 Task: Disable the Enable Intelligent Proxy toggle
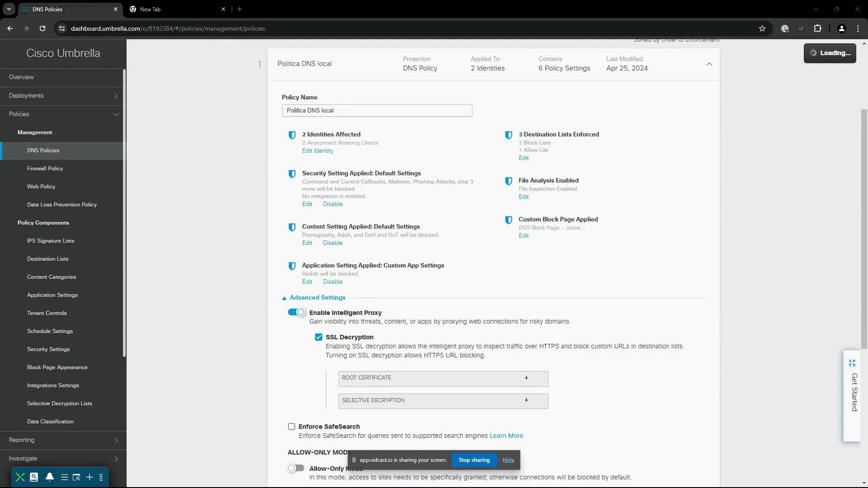tap(297, 312)
